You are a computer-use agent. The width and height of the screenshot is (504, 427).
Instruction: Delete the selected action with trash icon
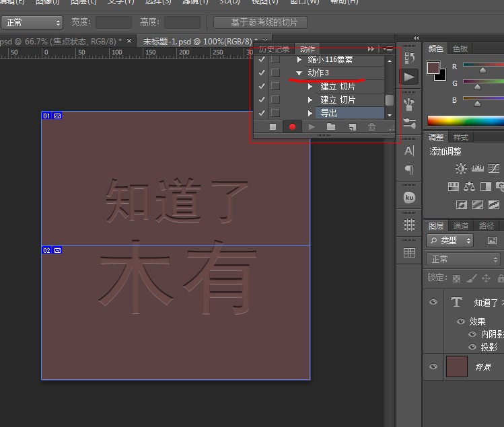371,126
